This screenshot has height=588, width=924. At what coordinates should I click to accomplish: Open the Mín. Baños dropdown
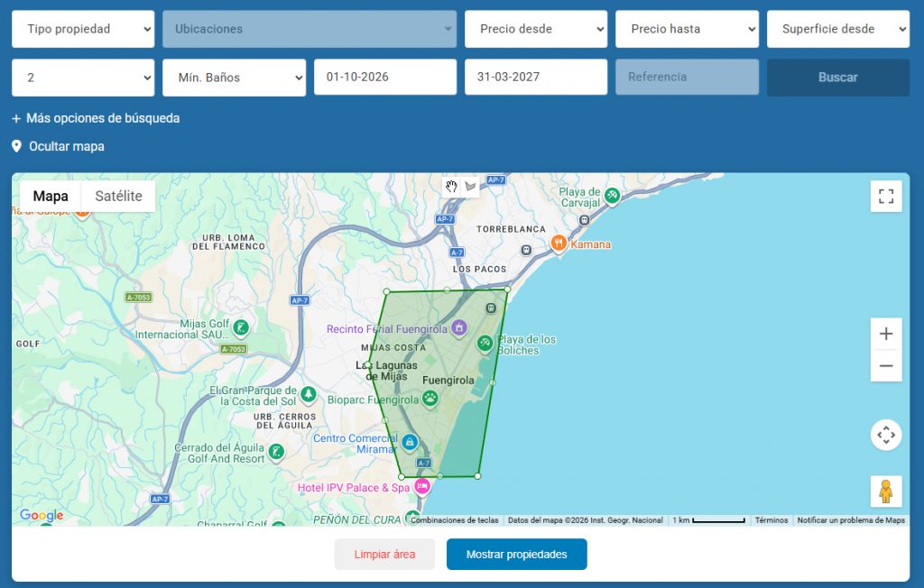pos(235,78)
